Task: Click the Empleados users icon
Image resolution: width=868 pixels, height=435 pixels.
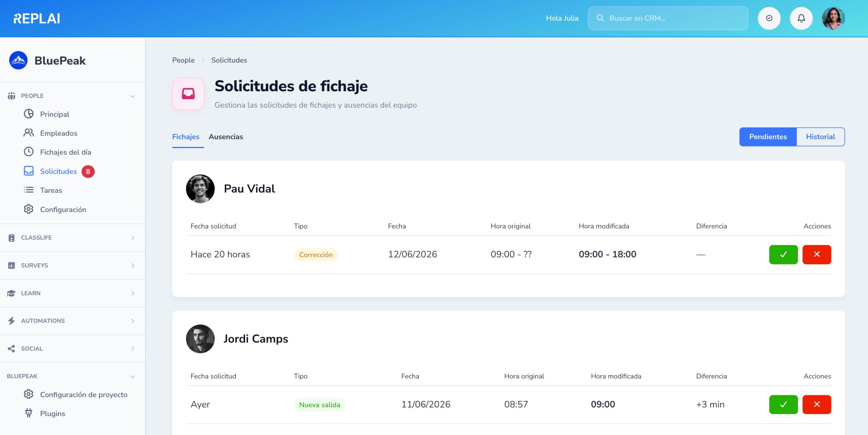Action: tap(28, 133)
